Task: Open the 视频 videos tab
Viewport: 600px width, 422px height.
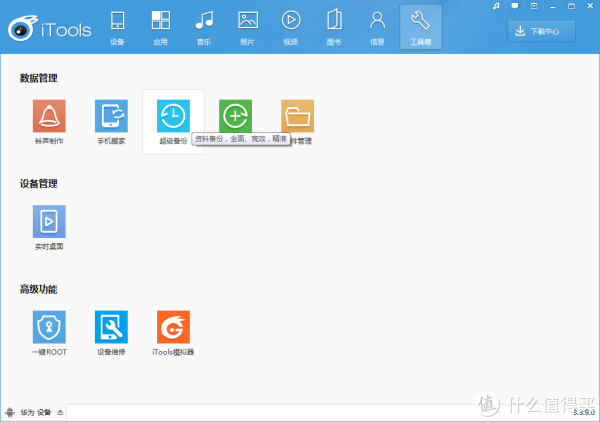Action: [291, 27]
